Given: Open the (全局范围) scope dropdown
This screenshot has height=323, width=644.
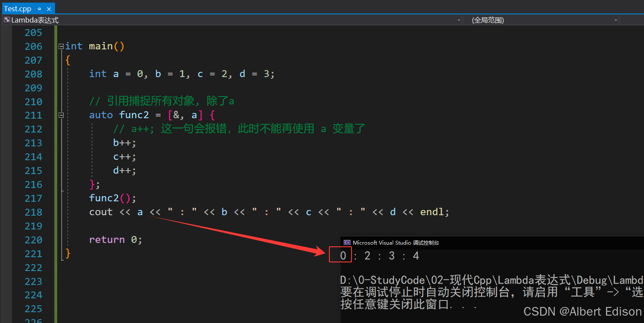Looking at the screenshot, I should (541, 20).
